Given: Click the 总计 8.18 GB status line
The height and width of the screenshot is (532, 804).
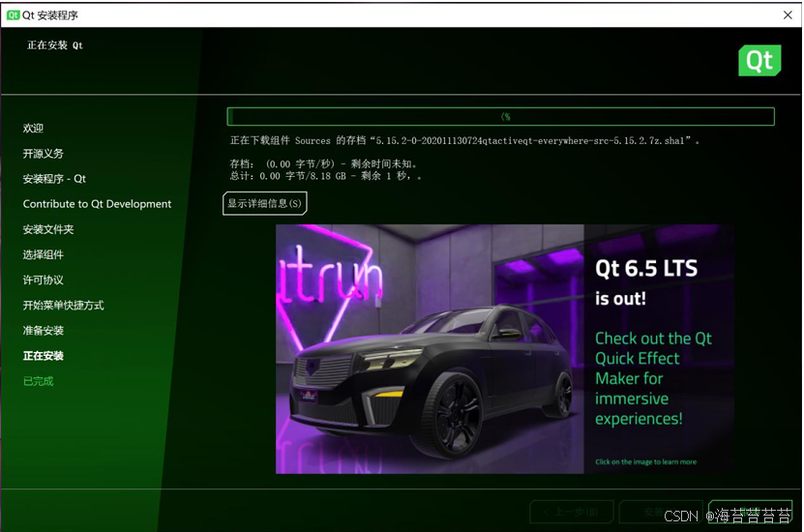Looking at the screenshot, I should tap(326, 176).
